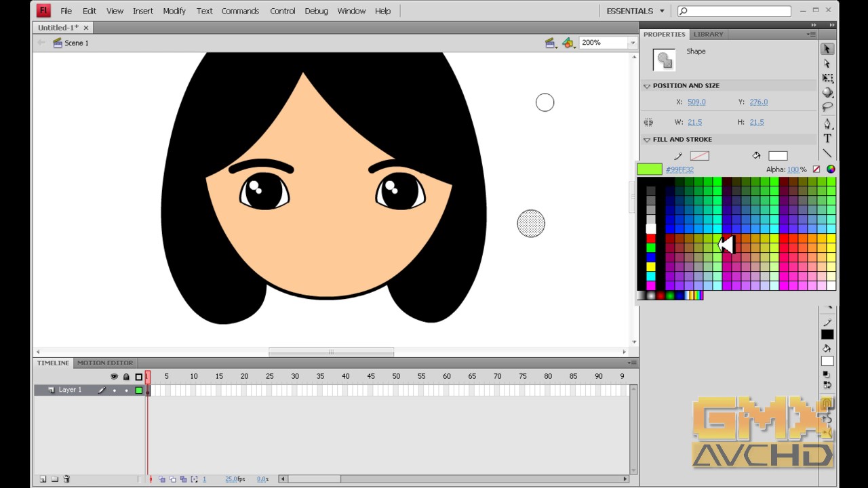Click the red swatch in left column
The image size is (868, 488).
[651, 239]
